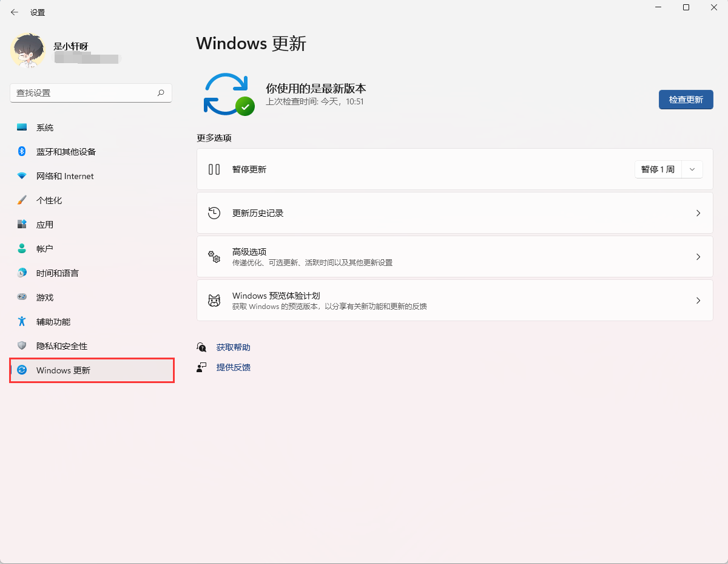This screenshot has width=728, height=564.
Task: Click inside the 查找设置 search box
Action: [90, 92]
